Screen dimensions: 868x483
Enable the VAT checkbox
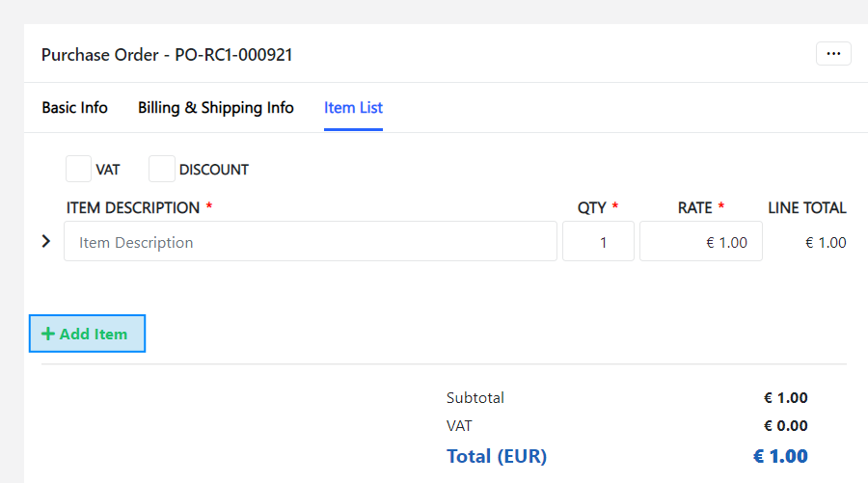[x=78, y=169]
